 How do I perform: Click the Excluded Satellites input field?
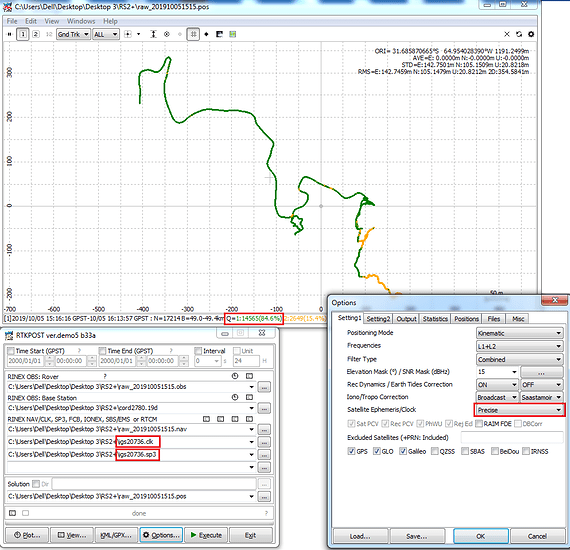tap(512, 437)
